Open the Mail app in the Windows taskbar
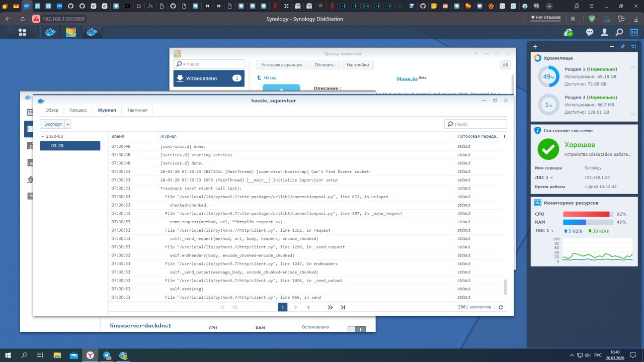This screenshot has width=644, height=362. click(73, 355)
